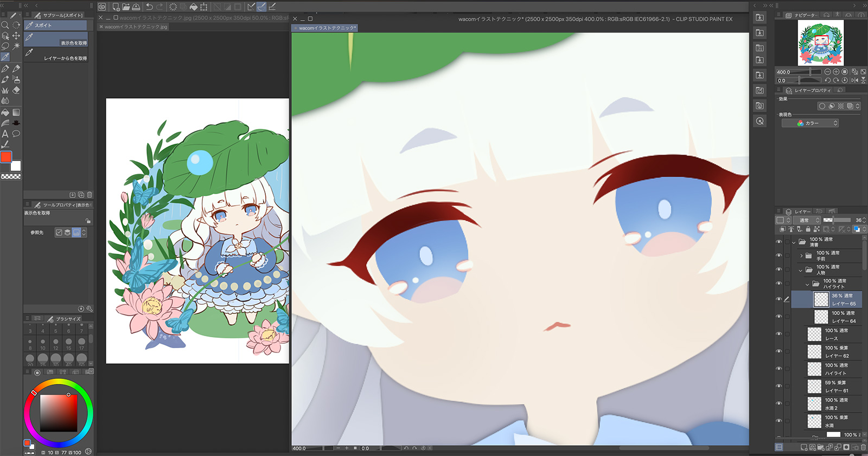Select the transparent color checkered swatch
Screen dimensions: 868x456
[11, 177]
